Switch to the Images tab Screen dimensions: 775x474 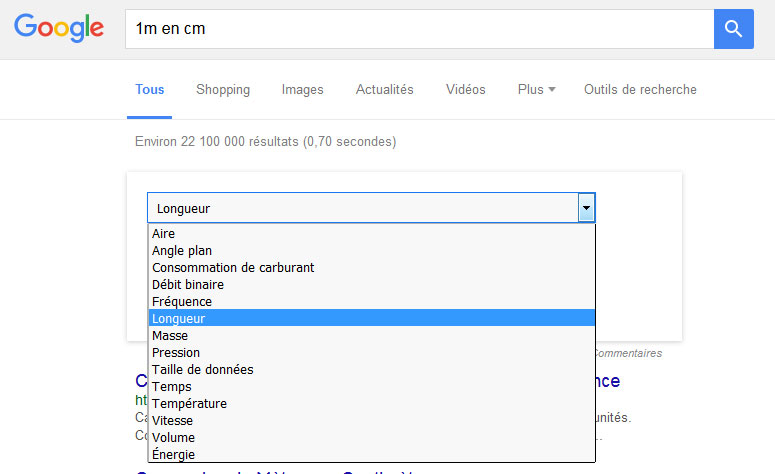click(x=302, y=90)
